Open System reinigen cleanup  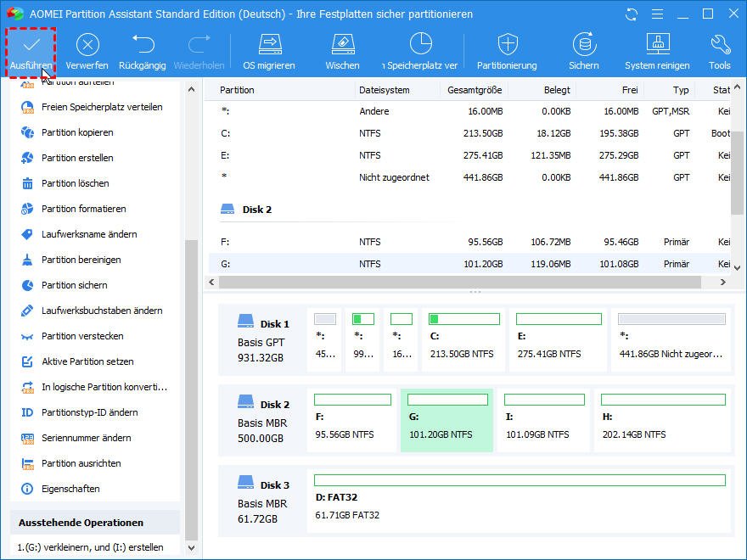click(x=657, y=48)
